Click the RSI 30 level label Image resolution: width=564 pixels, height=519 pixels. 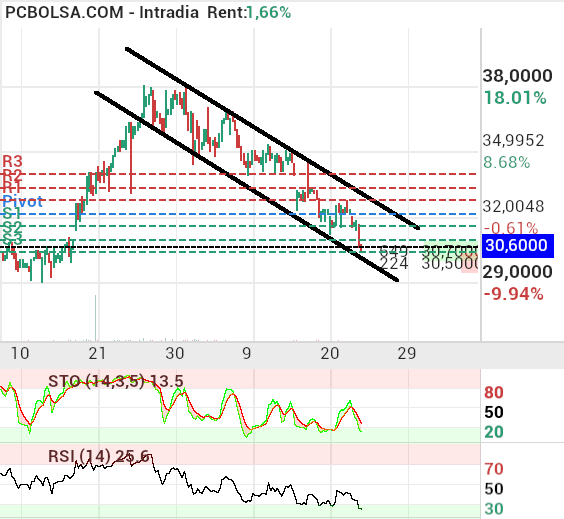coord(494,509)
